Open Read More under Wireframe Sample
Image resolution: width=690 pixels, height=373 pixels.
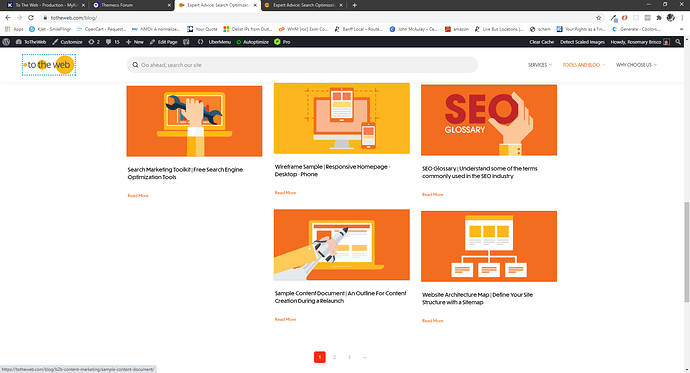click(285, 193)
